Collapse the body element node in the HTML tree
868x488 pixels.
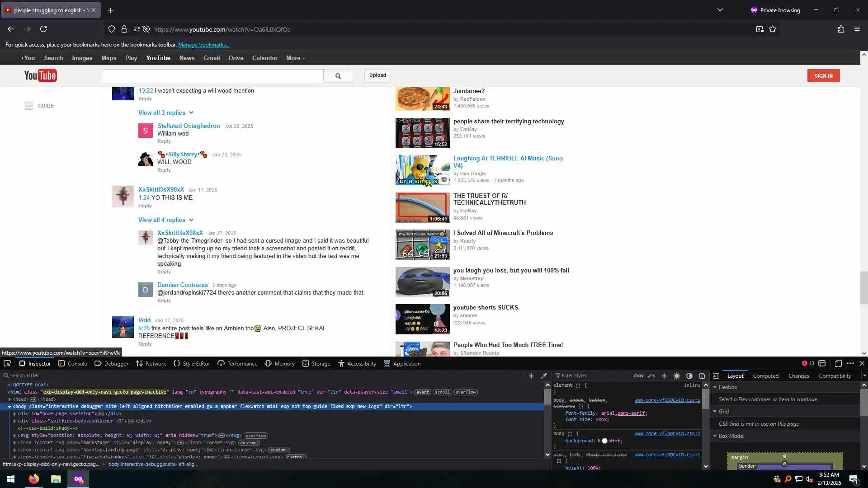(x=9, y=406)
